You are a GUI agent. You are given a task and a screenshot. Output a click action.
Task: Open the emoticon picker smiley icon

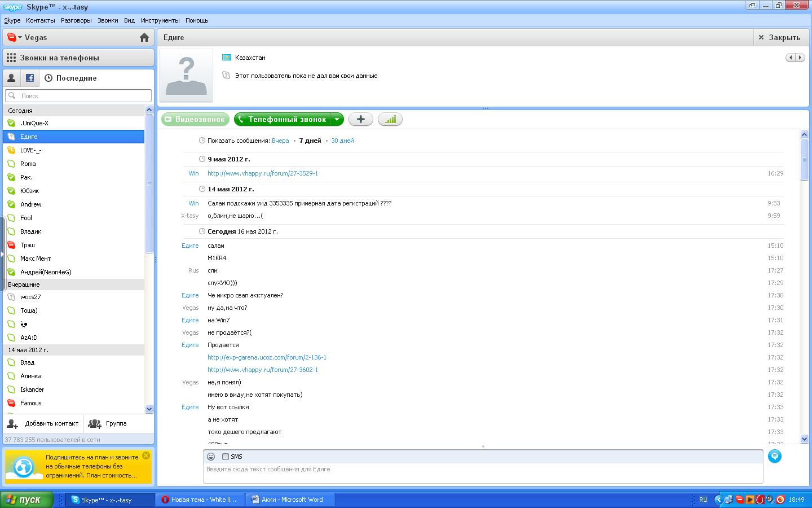[211, 457]
